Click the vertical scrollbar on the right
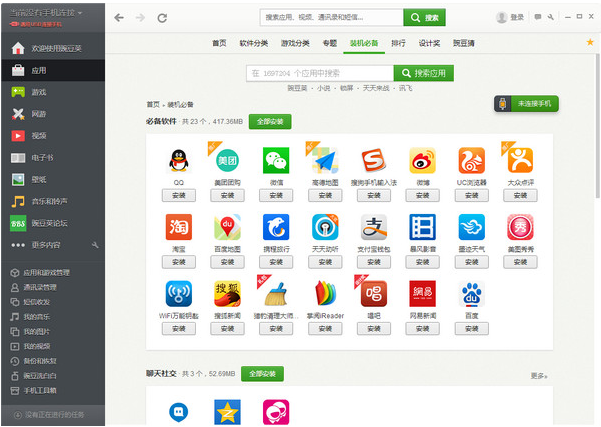 (597, 126)
